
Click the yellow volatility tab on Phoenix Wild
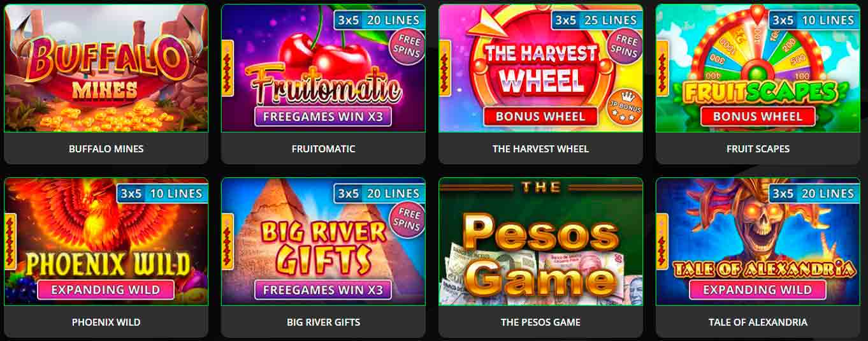[x=10, y=242]
